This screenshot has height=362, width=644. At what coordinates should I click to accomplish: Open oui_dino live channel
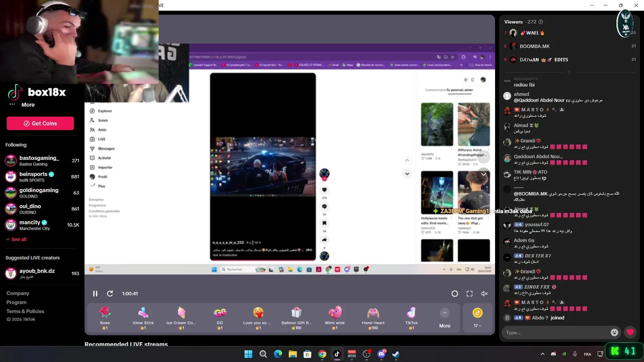point(42,209)
